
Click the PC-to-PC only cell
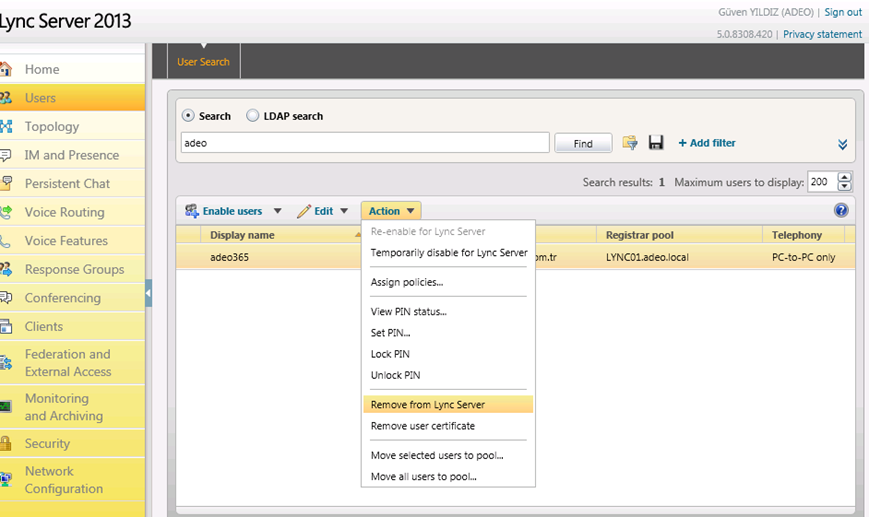pyautogui.click(x=803, y=257)
